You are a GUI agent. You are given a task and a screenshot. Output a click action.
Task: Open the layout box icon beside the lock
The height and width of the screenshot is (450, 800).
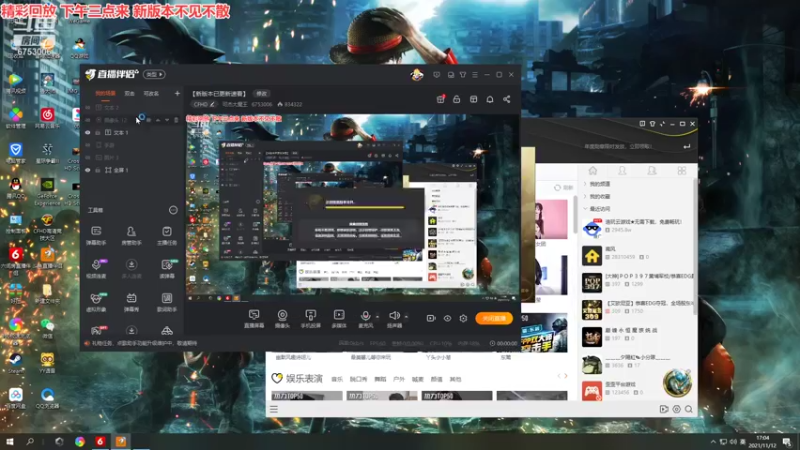pos(473,99)
